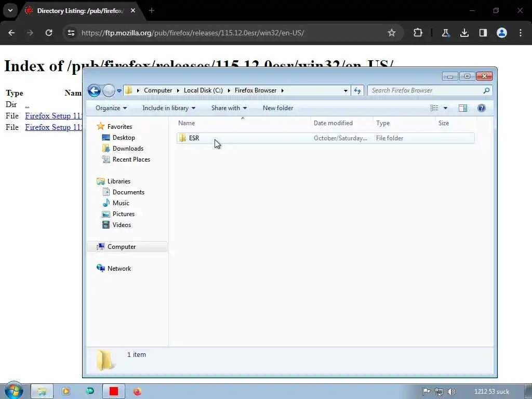
Task: Click the browser back arrow
Action: [11, 33]
